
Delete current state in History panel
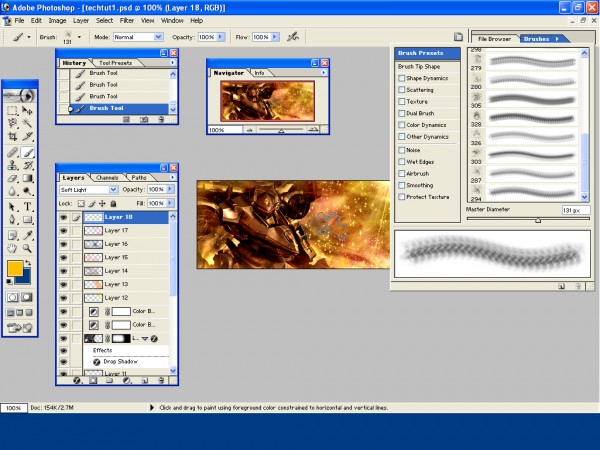[161, 120]
